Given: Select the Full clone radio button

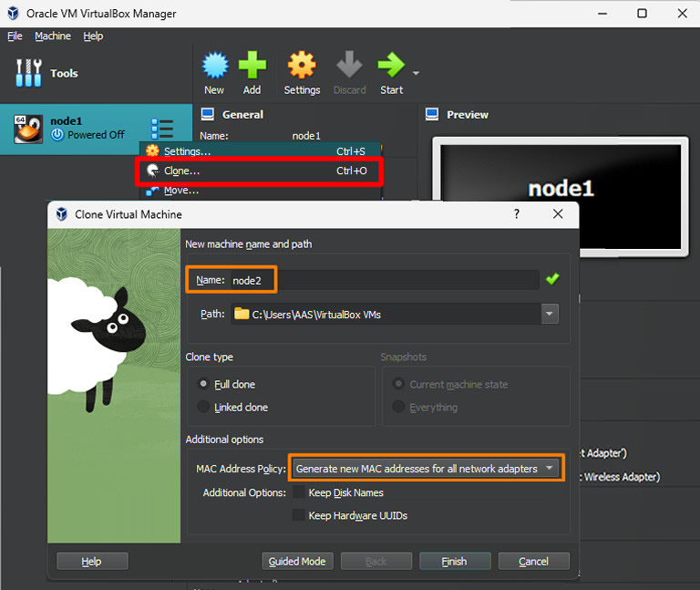Looking at the screenshot, I should [203, 384].
